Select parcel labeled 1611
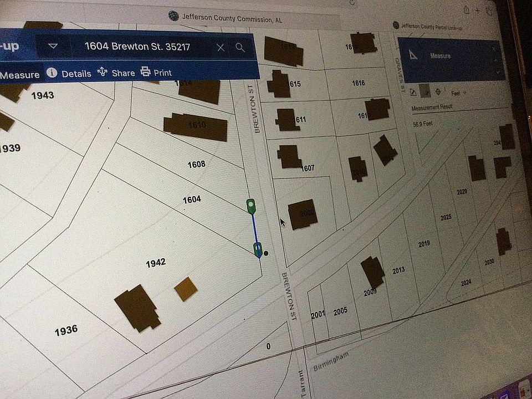Image resolution: width=532 pixels, height=399 pixels. pos(300,120)
